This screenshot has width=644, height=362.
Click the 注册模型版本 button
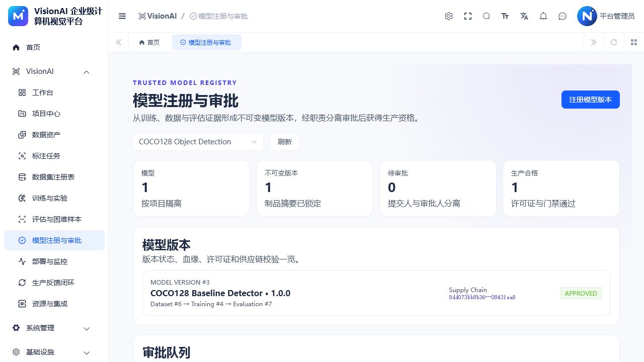(x=591, y=100)
